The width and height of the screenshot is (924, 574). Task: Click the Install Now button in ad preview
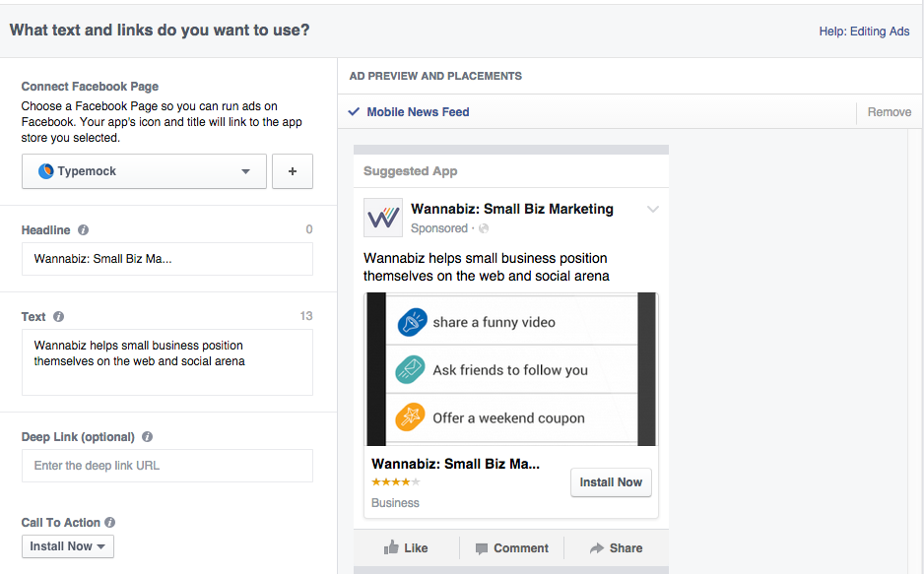pos(611,482)
